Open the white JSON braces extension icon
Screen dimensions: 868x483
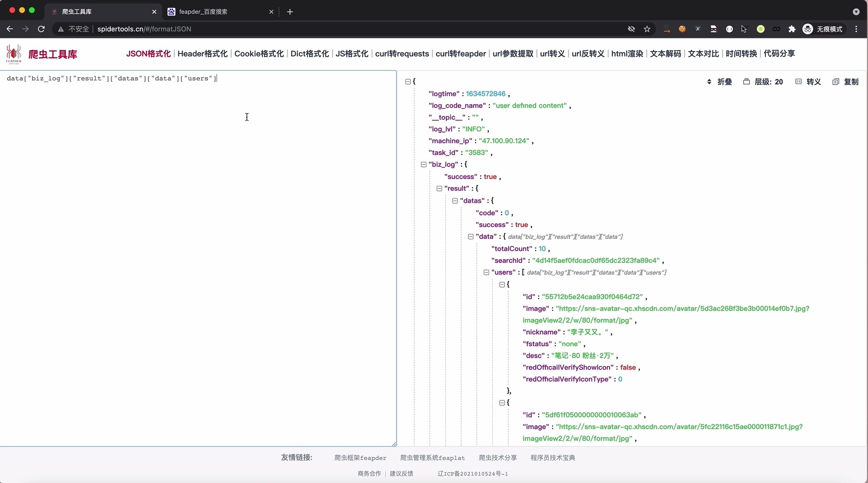[729, 29]
